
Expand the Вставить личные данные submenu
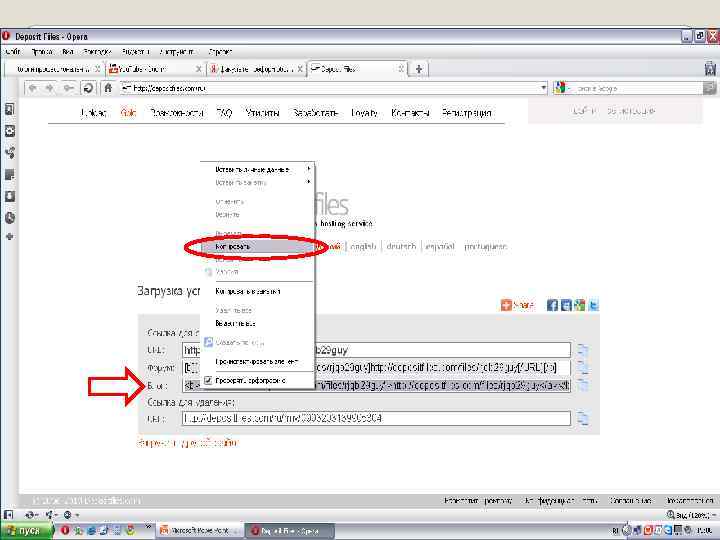point(257,169)
